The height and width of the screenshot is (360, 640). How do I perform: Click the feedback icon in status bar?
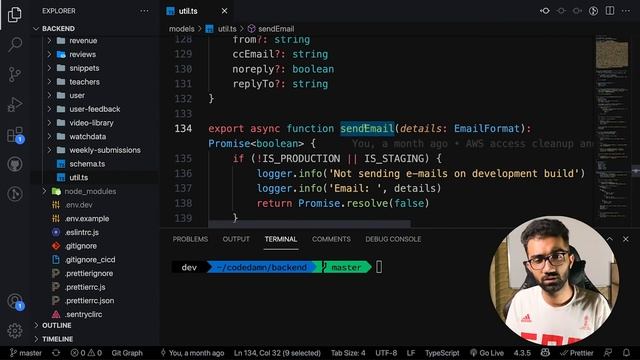(x=608, y=353)
